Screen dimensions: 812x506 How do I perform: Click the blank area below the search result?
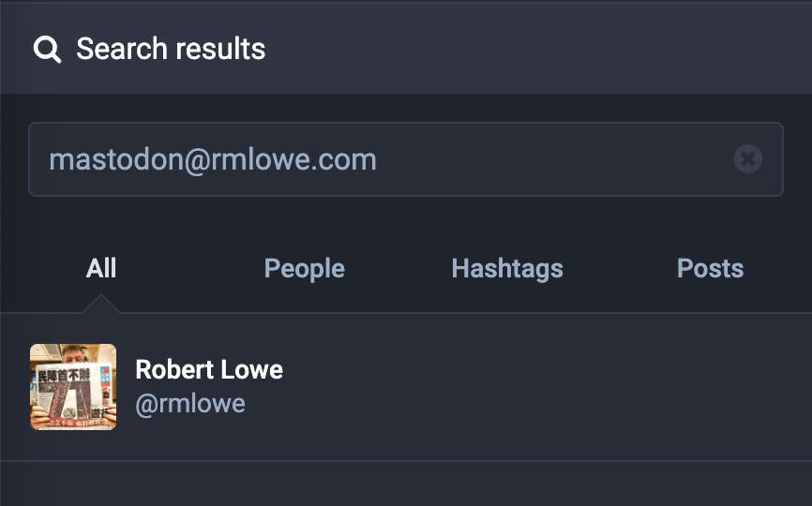click(406, 484)
